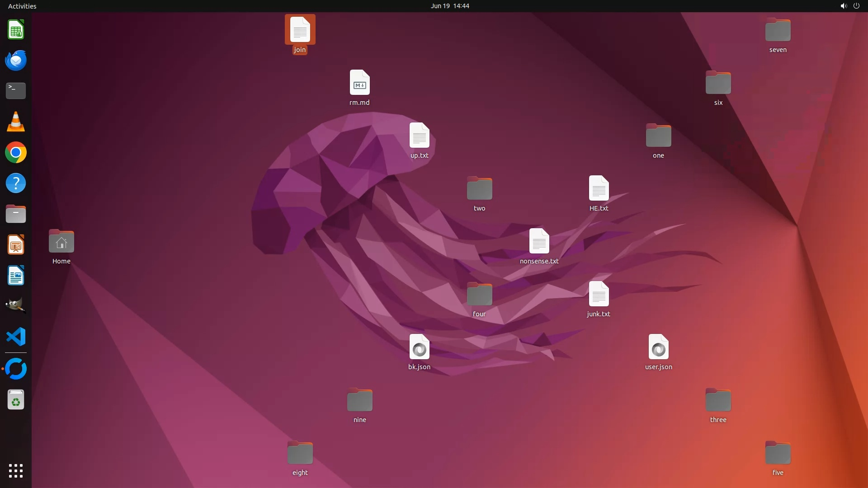Open LibreOffice Calc from the dock
The height and width of the screenshot is (488, 868).
coord(16,30)
